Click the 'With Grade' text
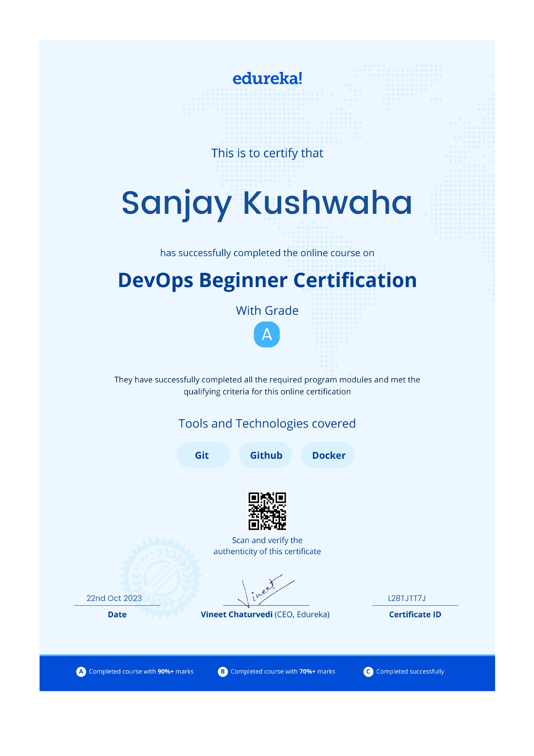The image size is (534, 756). [267, 311]
